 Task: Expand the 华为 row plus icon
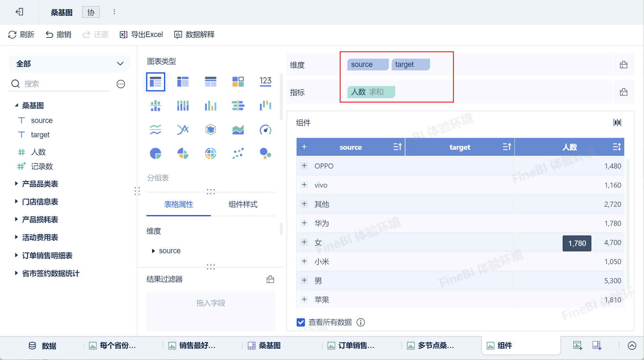[x=304, y=223]
